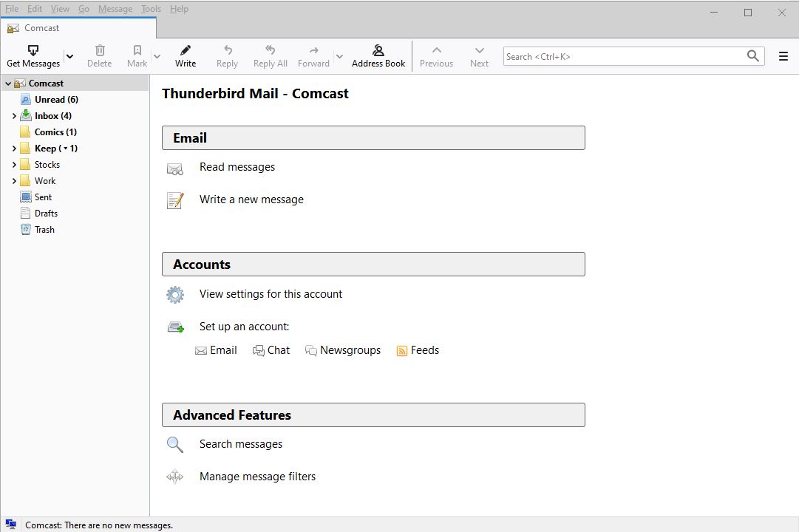Open the Tools menu
Viewport: 799px width, 532px height.
[x=151, y=9]
